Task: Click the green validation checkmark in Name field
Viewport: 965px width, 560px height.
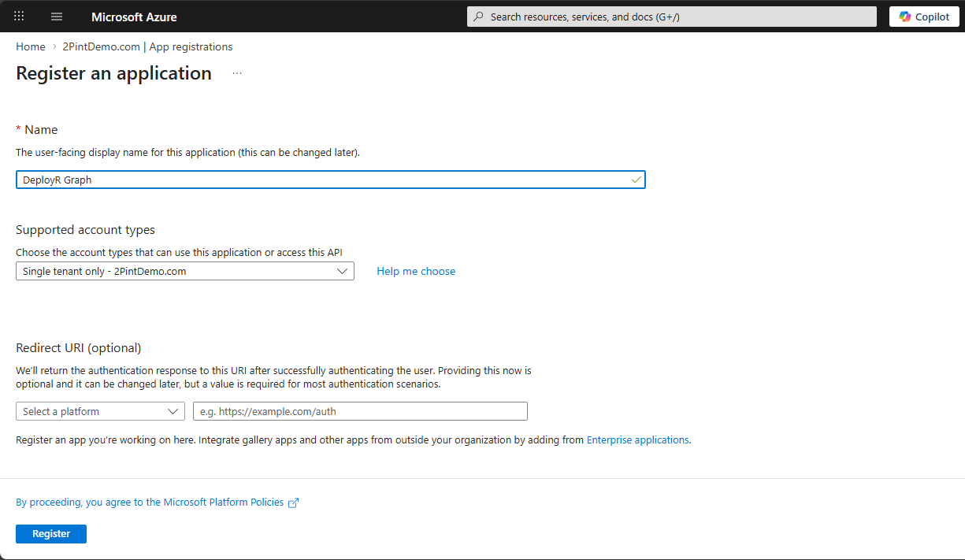Action: 636,180
